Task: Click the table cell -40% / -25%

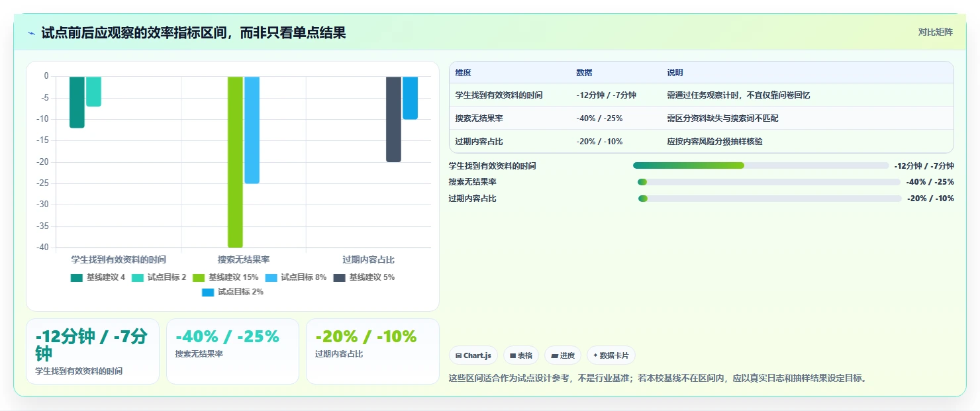Action: [599, 118]
